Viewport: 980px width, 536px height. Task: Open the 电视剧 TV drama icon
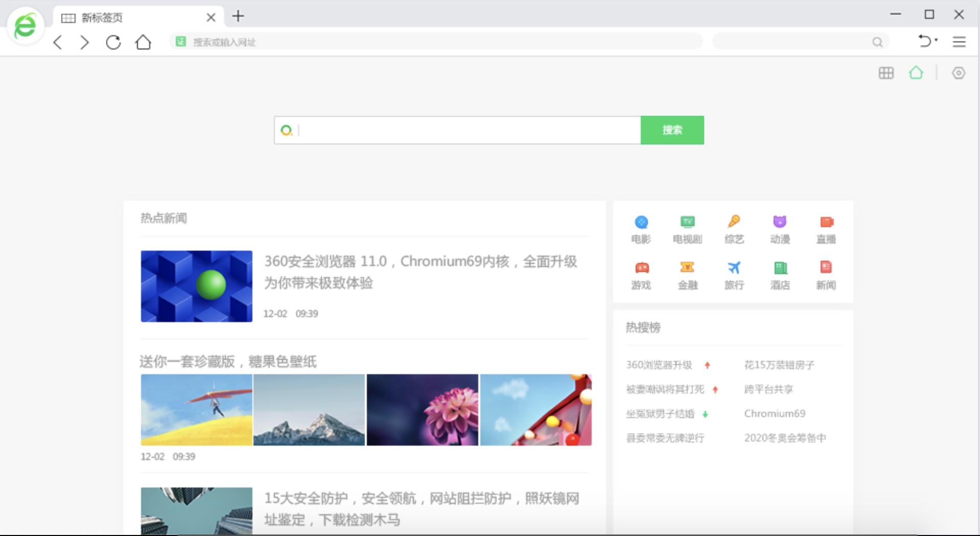[687, 228]
